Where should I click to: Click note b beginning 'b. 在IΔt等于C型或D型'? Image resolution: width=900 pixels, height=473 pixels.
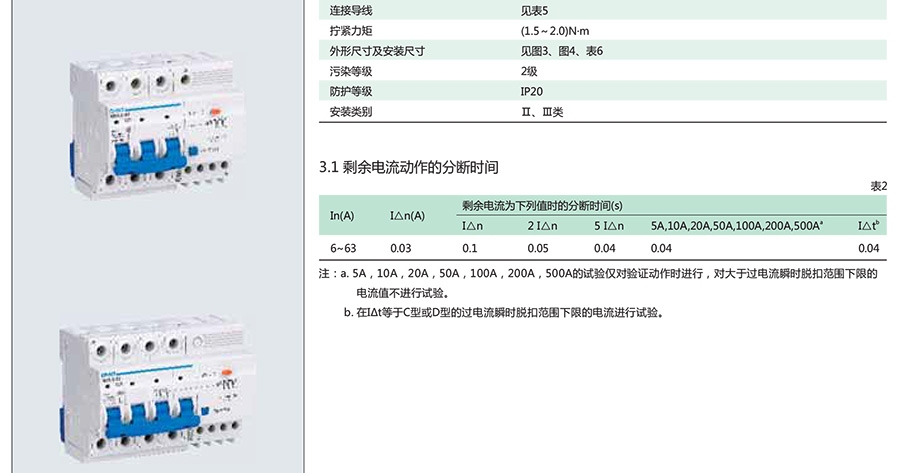504,313
